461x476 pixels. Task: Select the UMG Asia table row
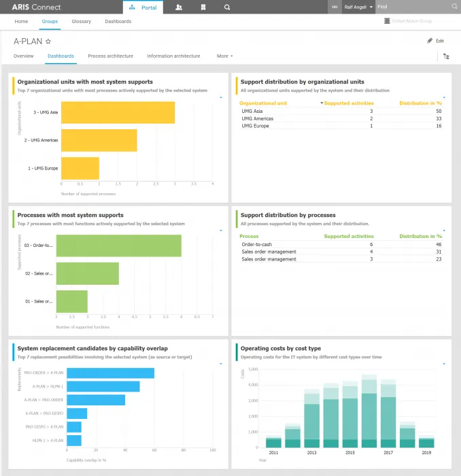(341, 111)
